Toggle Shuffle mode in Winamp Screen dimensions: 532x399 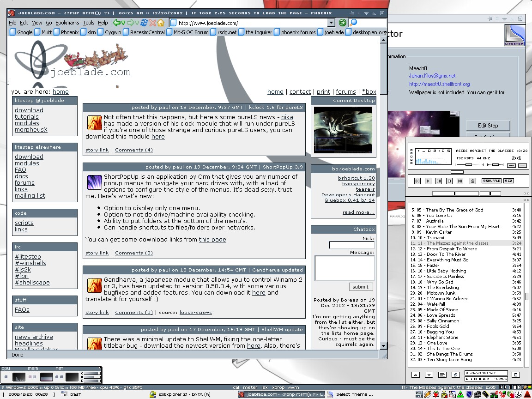(491, 181)
